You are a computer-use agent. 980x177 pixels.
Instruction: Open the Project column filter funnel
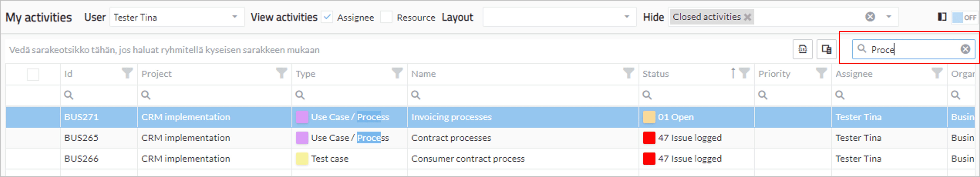(x=282, y=73)
